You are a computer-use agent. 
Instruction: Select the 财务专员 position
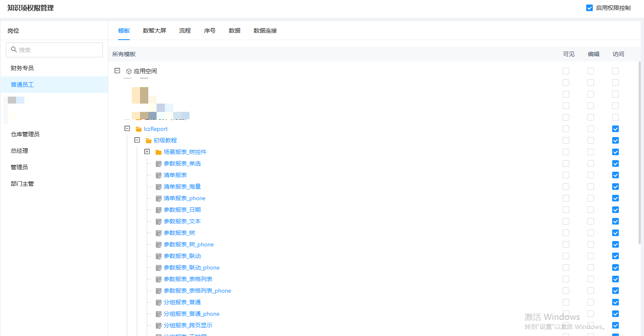tap(22, 68)
